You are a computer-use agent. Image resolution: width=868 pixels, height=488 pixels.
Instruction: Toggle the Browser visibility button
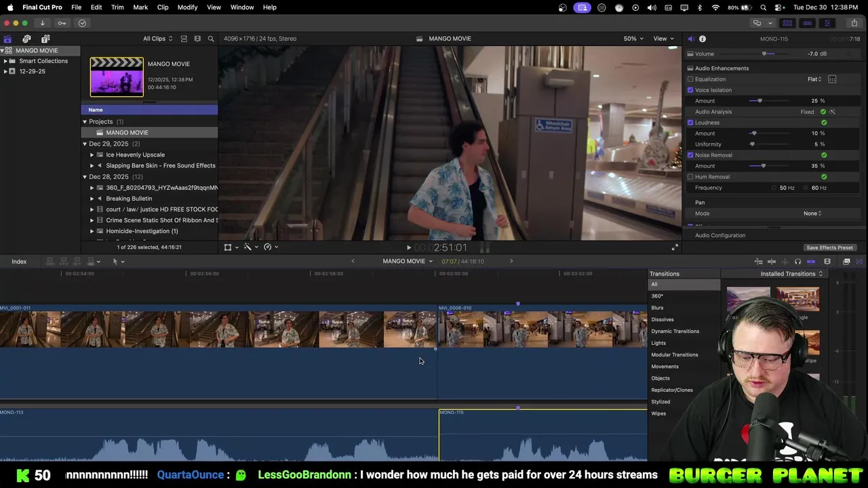tap(788, 23)
